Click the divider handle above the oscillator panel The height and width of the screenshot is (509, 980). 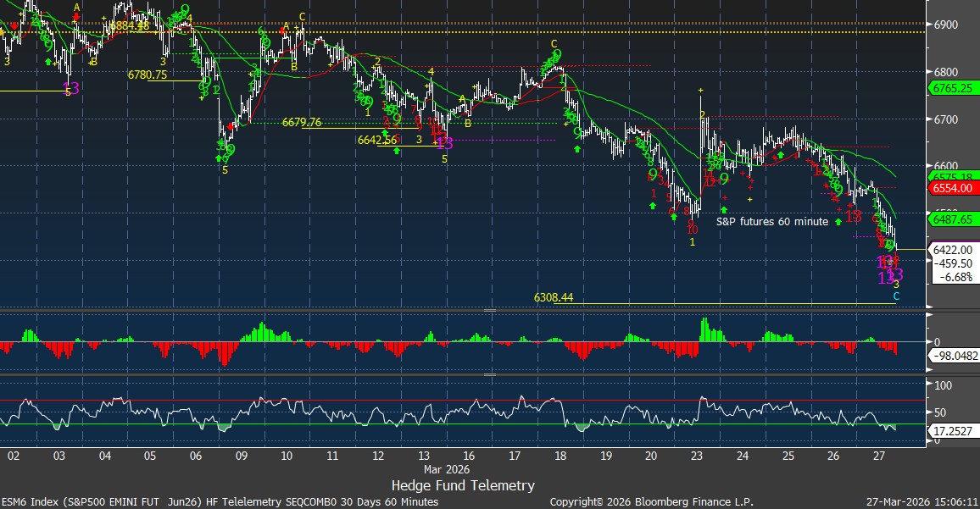point(490,374)
